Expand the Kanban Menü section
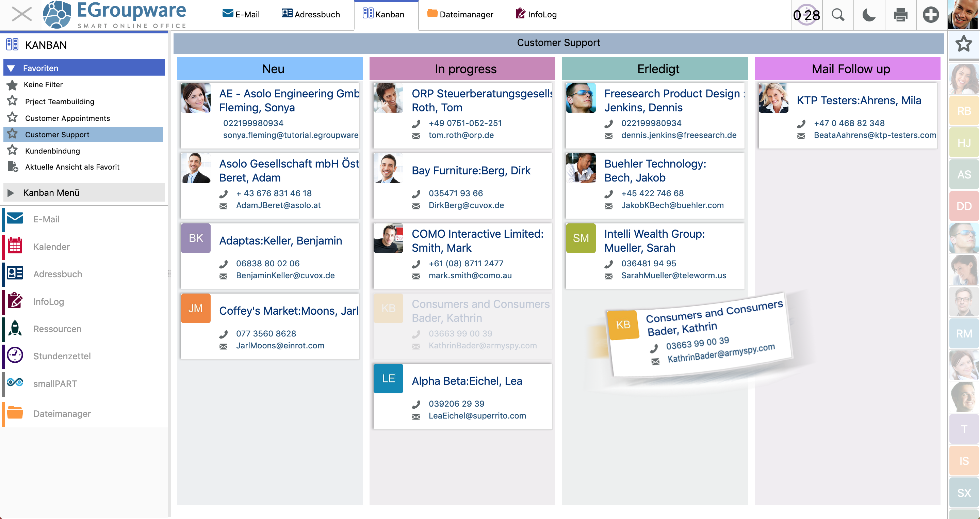The width and height of the screenshot is (980, 519). click(11, 193)
